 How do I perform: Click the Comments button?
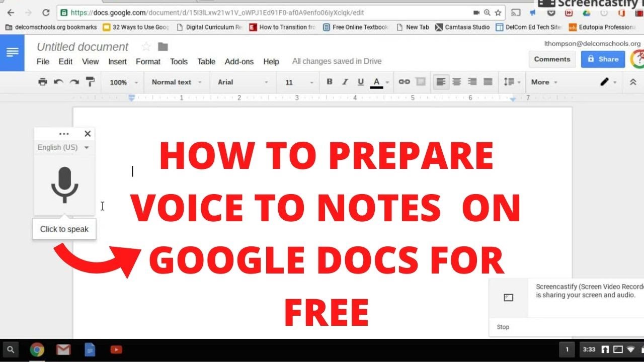(x=552, y=59)
